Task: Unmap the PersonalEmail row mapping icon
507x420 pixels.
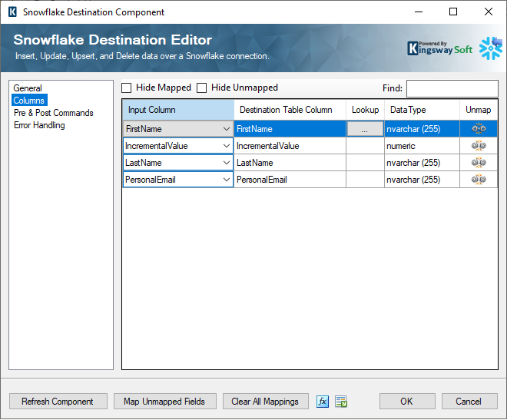Action: click(x=479, y=180)
